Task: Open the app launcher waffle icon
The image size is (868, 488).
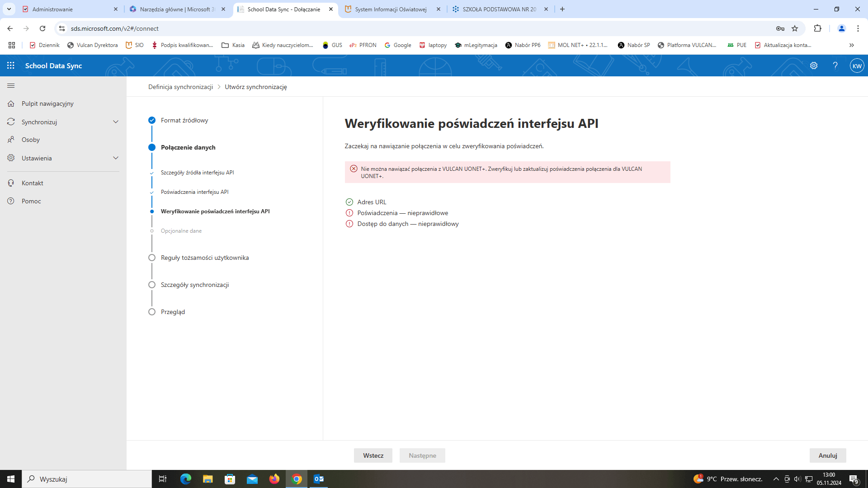Action: pyautogui.click(x=11, y=66)
